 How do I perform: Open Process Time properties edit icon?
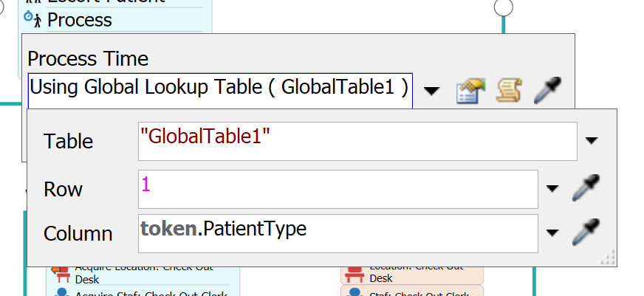point(470,91)
